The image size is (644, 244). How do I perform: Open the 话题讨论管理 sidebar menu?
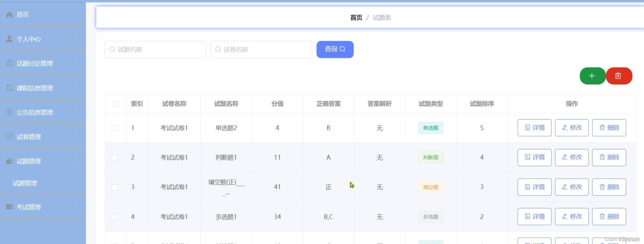(x=43, y=63)
